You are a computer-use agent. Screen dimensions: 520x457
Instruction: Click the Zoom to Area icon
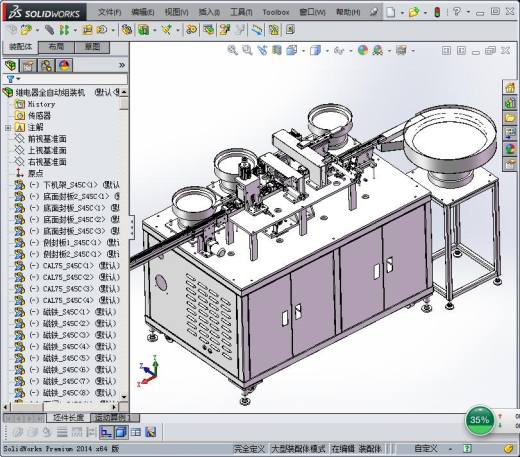click(247, 50)
